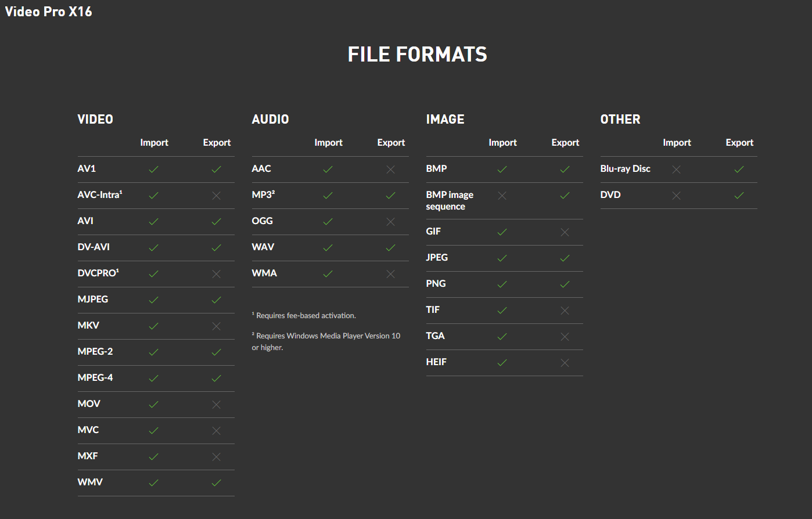
Task: Select the MPEG-4 format label
Action: tap(95, 377)
